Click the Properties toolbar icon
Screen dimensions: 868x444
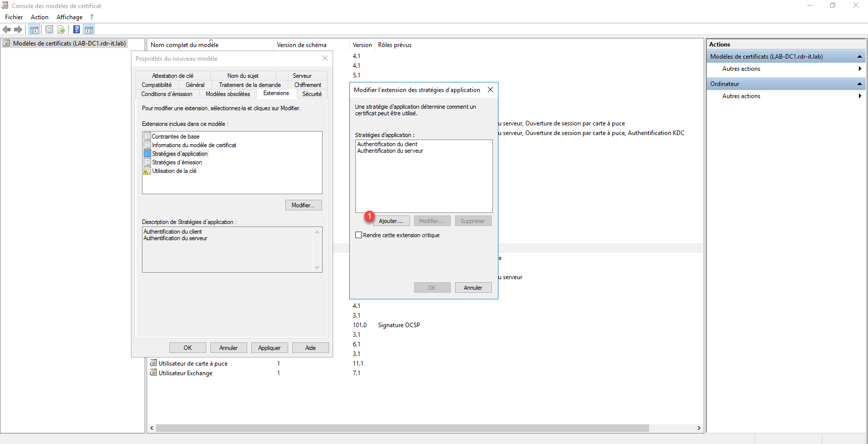point(49,29)
